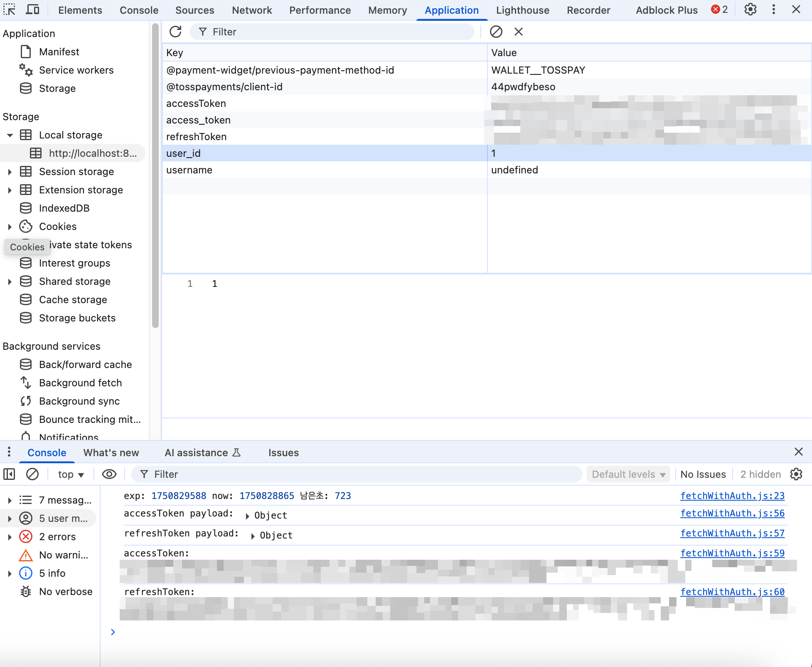The image size is (812, 667).
Task: Open fetchWithAuth.js:60 source link
Action: click(732, 592)
